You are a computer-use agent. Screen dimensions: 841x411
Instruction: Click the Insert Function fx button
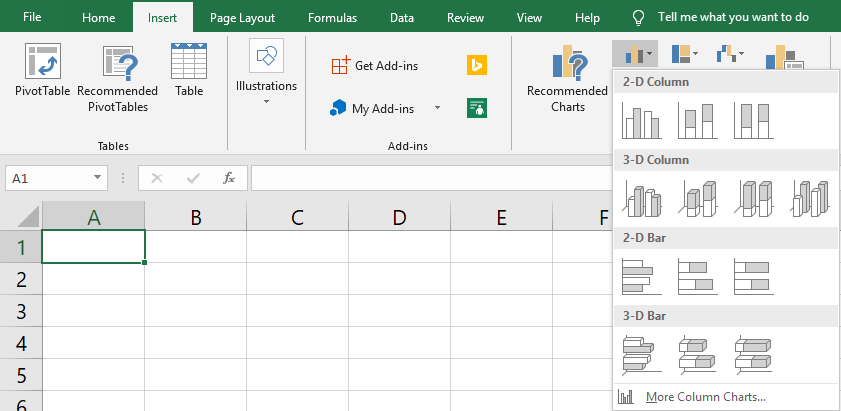click(229, 178)
